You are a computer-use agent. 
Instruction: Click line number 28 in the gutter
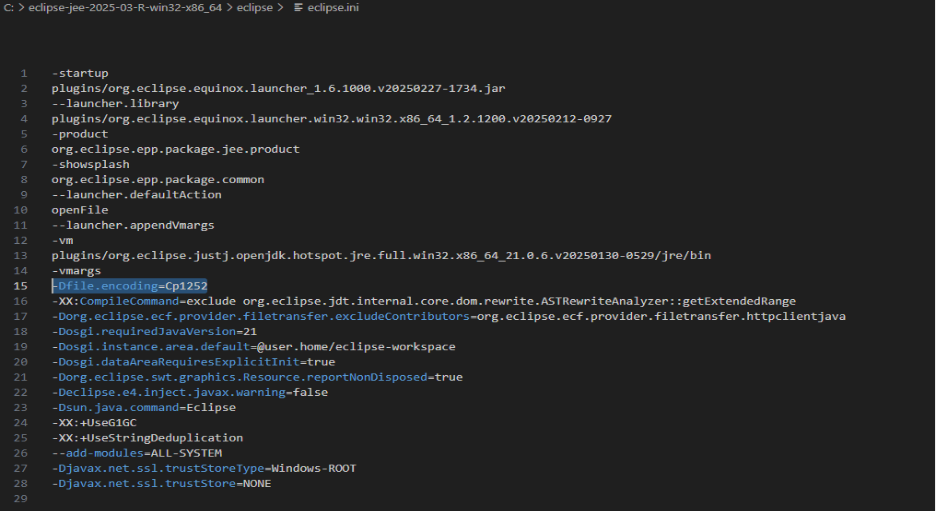coord(21,483)
